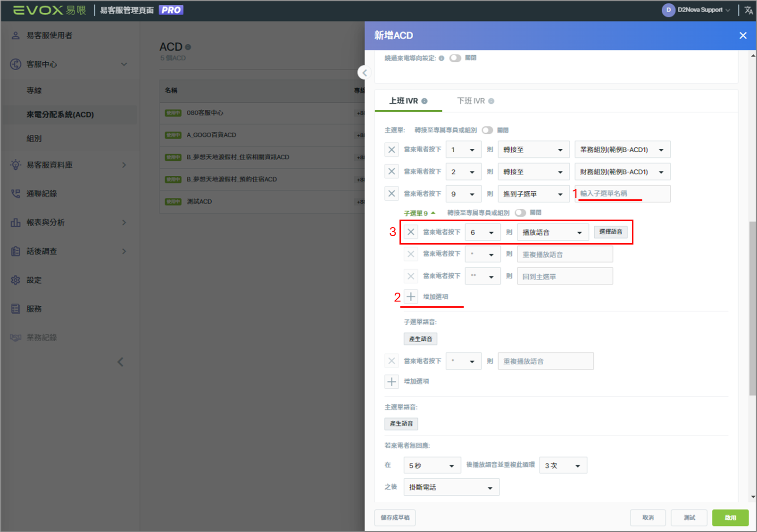The image size is (757, 532).
Task: Open the key dropdown showing 9
Action: pos(464,194)
